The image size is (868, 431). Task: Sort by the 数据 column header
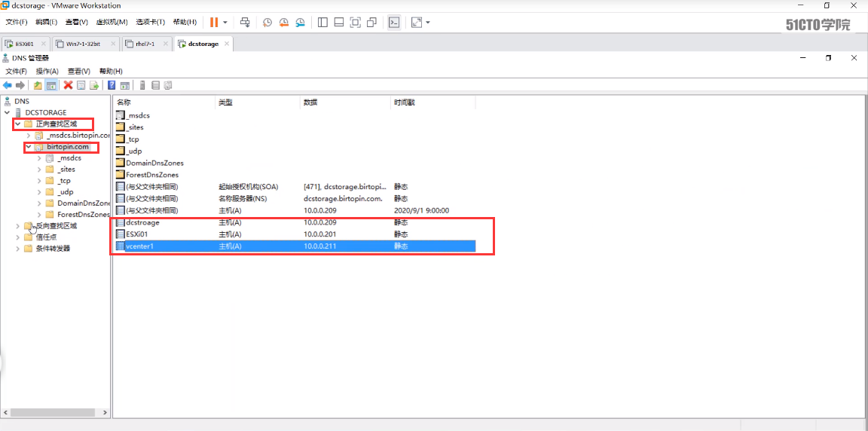click(345, 102)
